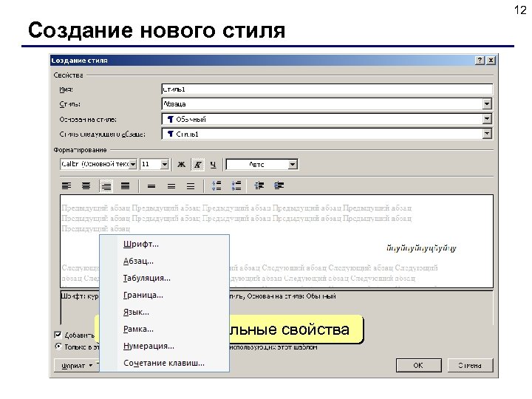532x399 pixels.
Task: Choose Шрифт... from the format menu
Action: click(141, 244)
